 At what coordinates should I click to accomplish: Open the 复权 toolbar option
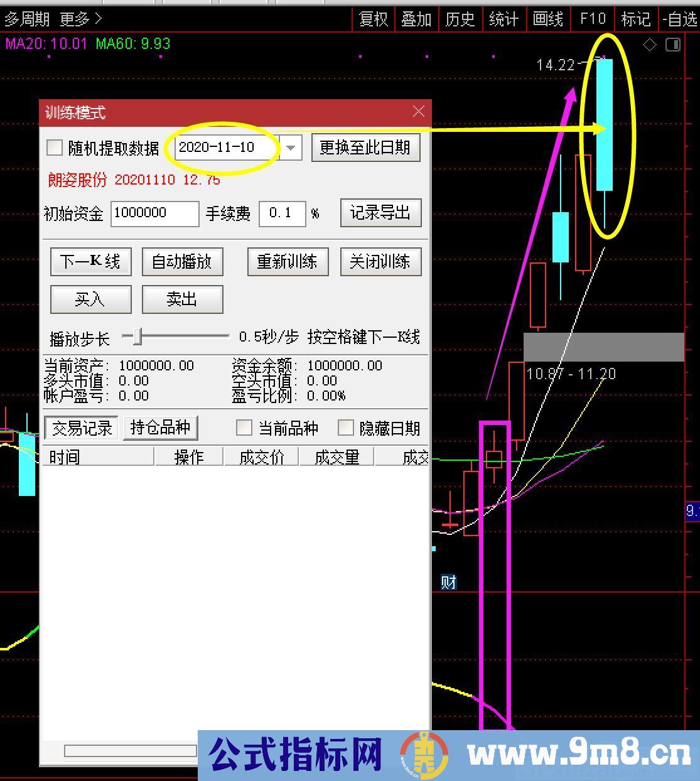[x=374, y=19]
